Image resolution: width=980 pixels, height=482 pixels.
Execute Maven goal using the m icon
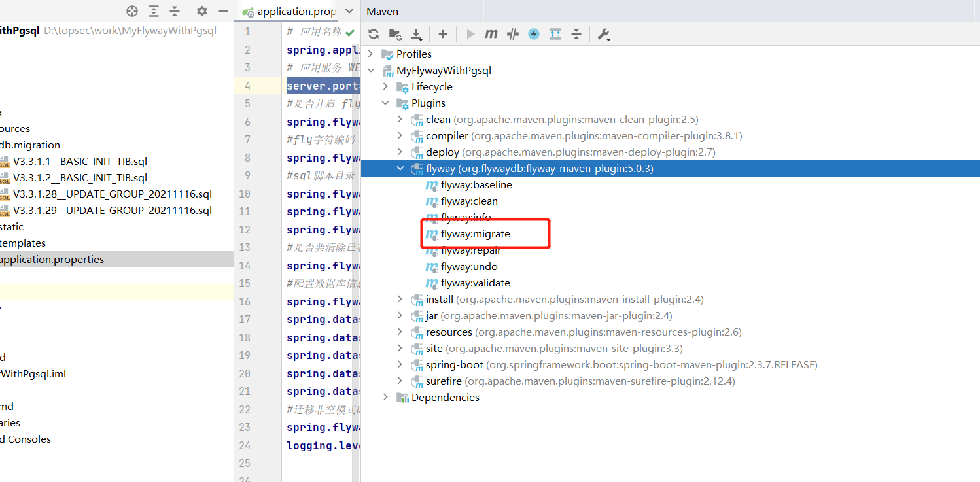[x=491, y=33]
